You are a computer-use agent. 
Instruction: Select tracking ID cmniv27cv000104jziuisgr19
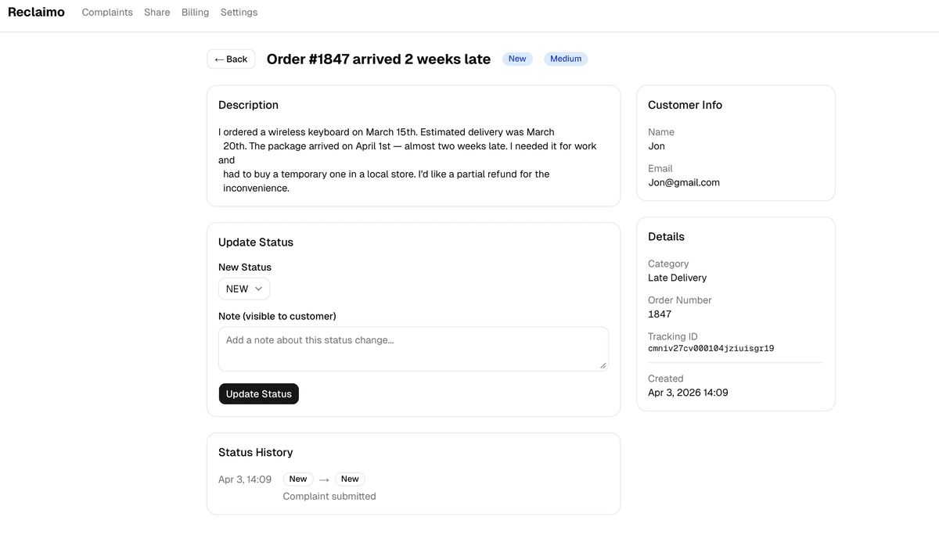pos(711,349)
